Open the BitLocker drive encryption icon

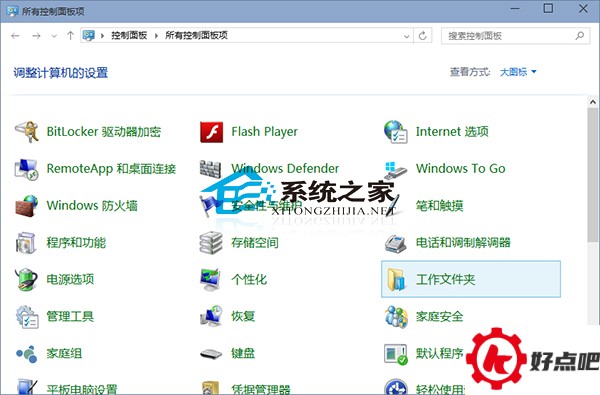pos(27,131)
